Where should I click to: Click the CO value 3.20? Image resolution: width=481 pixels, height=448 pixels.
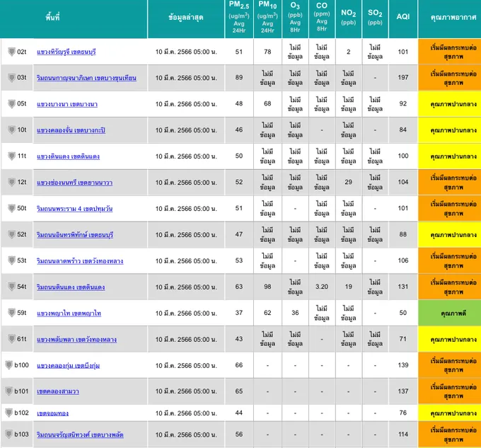(321, 287)
